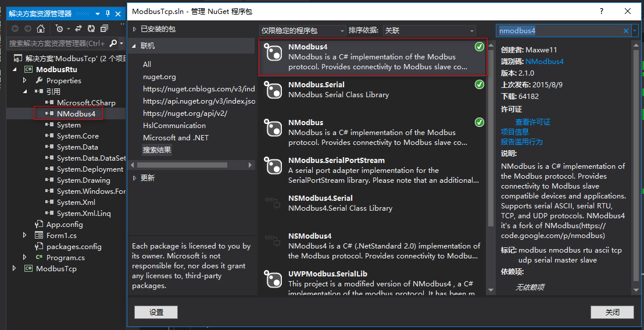Toggle auto-hide pin on Solution Explorer panel
Image resolution: width=644 pixels, height=330 pixels.
tap(108, 13)
